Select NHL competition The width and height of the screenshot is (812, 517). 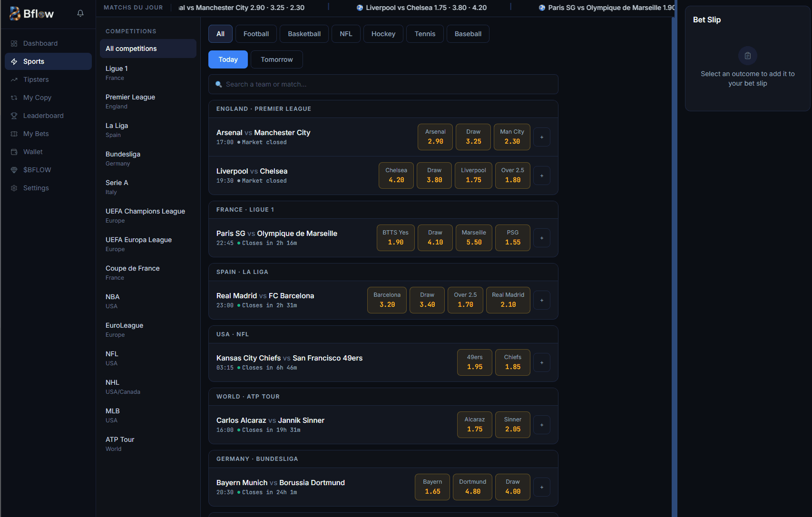point(148,387)
